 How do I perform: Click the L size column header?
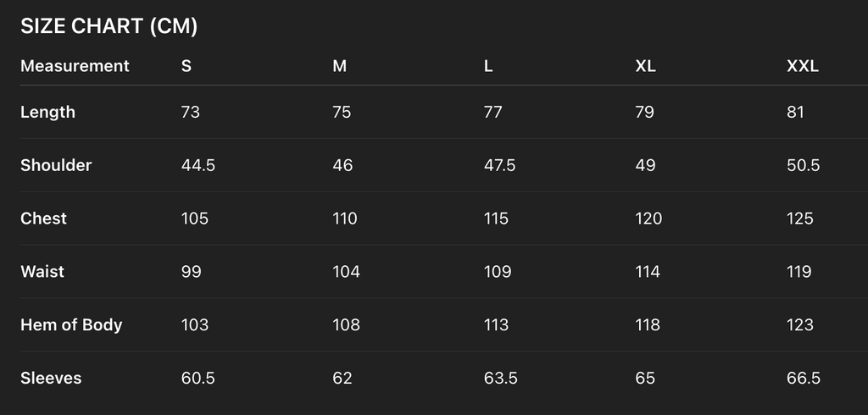pos(488,66)
